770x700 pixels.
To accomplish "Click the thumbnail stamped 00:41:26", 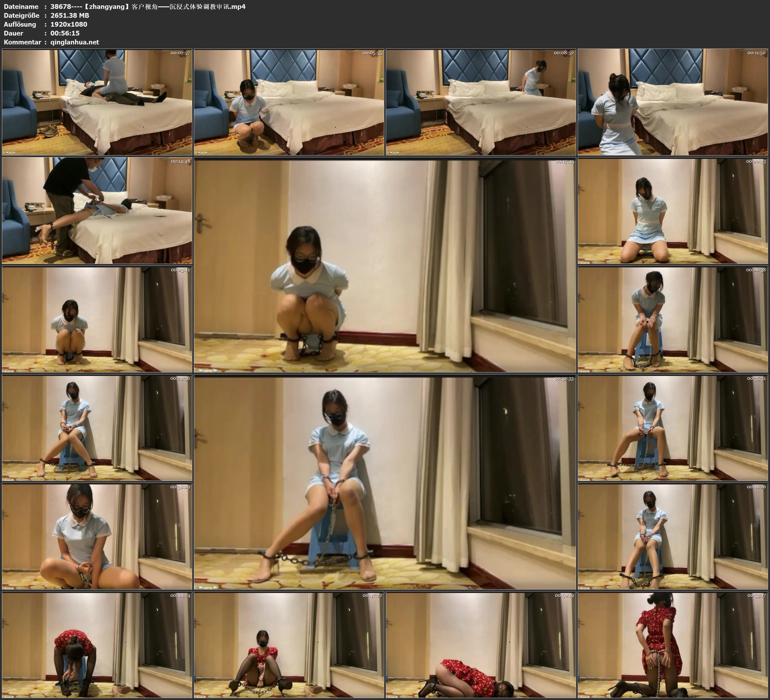I will 673,536.
